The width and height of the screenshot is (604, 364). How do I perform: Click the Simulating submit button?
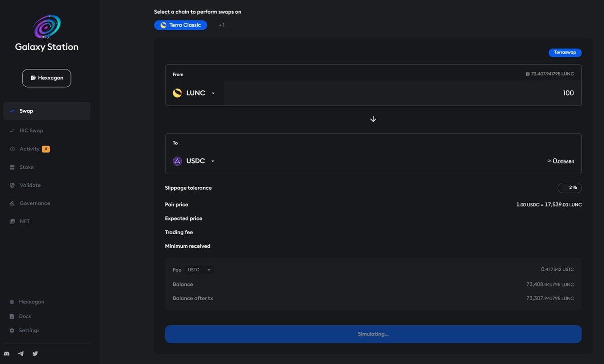pyautogui.click(x=373, y=334)
